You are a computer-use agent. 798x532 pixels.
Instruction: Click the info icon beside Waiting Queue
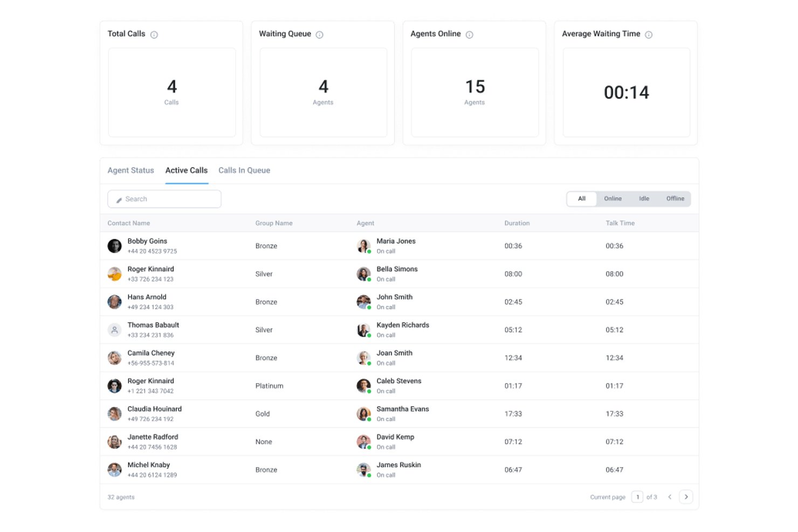tap(320, 34)
